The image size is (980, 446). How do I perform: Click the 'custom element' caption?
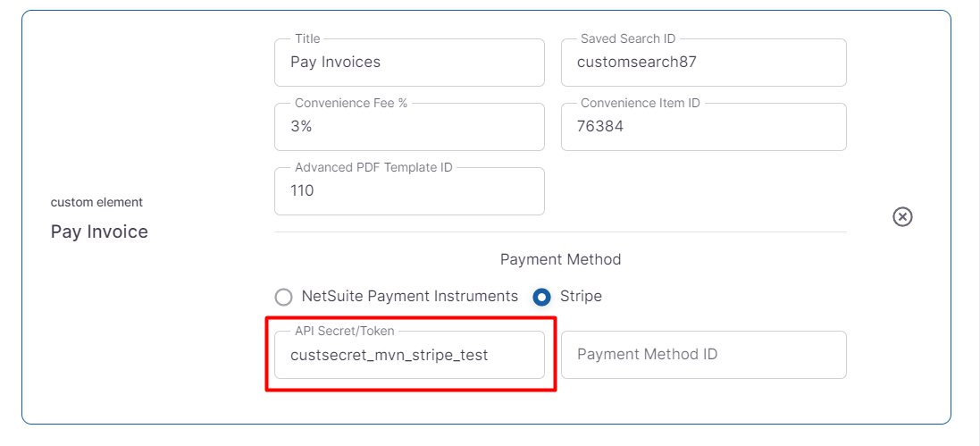pyautogui.click(x=96, y=202)
